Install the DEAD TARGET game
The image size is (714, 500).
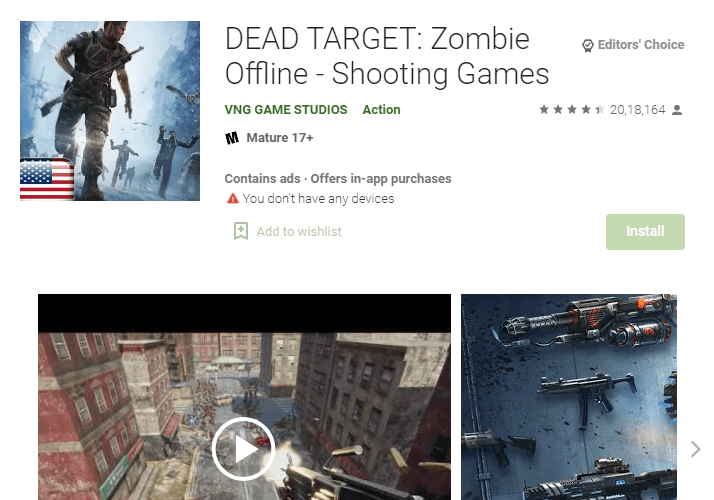[645, 232]
